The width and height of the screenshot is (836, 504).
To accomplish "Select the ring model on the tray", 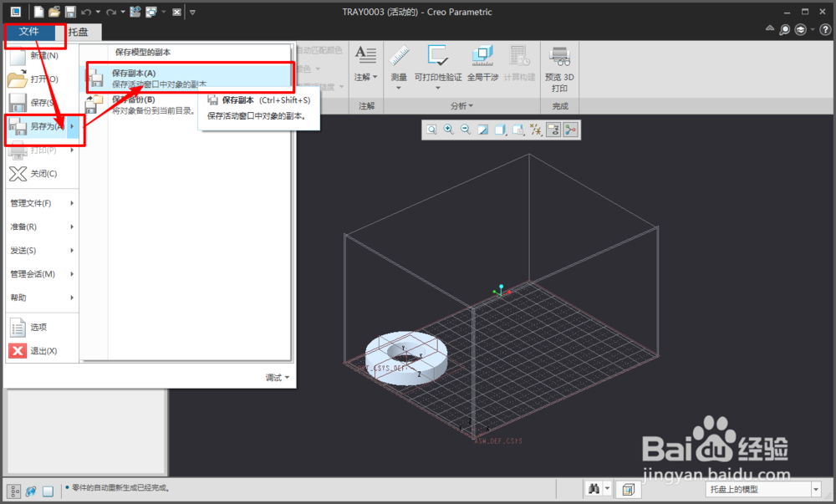I will (x=406, y=358).
